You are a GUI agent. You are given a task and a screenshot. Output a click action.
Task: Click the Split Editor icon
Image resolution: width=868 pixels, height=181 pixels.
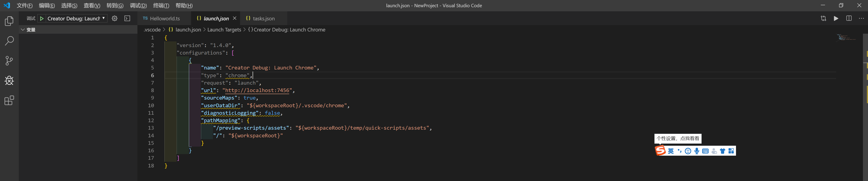click(849, 19)
